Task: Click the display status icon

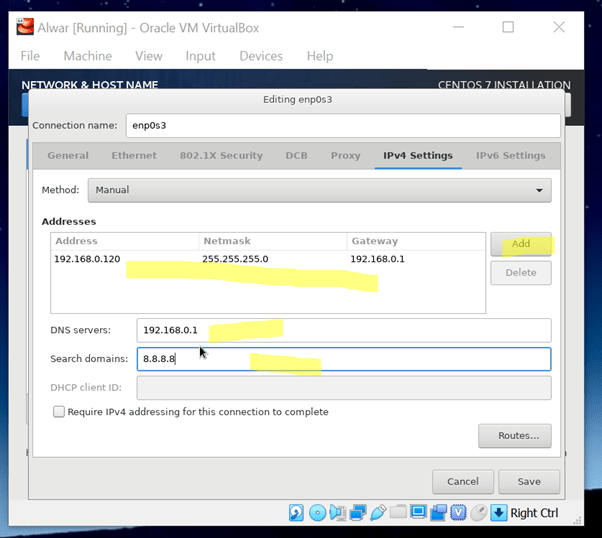Action: pyautogui.click(x=419, y=513)
